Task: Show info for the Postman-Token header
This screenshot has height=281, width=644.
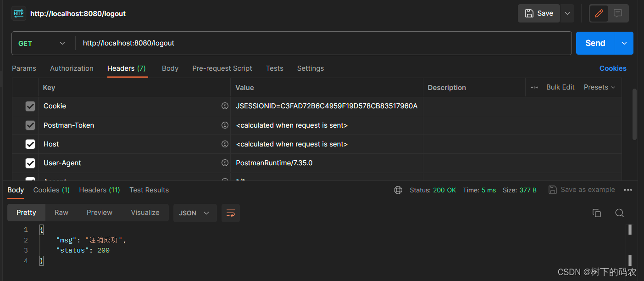Action: click(225, 125)
